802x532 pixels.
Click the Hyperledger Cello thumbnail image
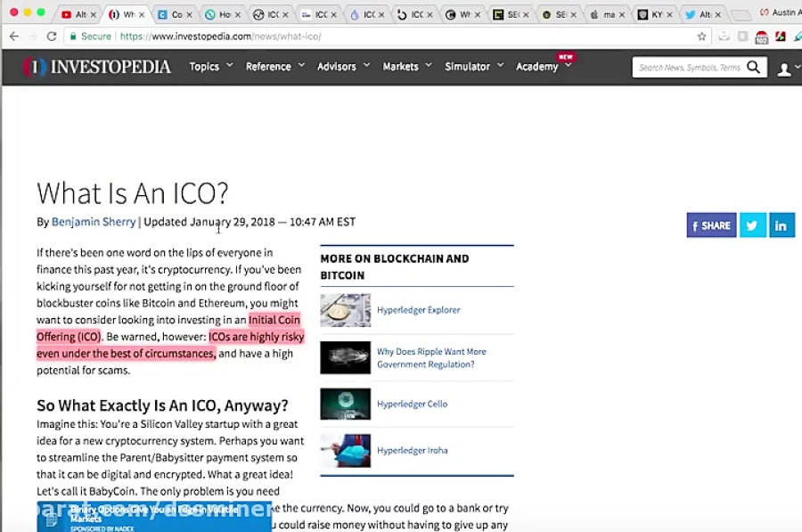click(345, 404)
